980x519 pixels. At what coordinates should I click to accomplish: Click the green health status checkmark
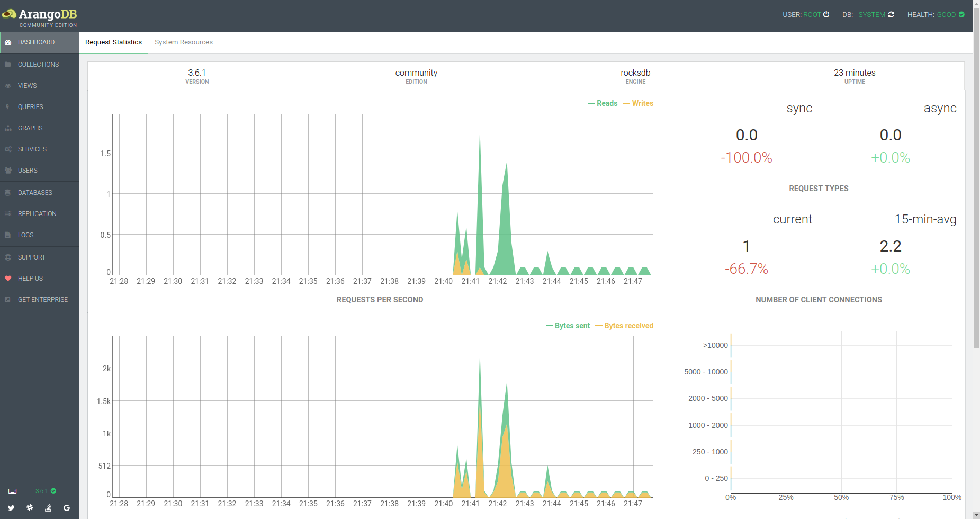tap(961, 14)
